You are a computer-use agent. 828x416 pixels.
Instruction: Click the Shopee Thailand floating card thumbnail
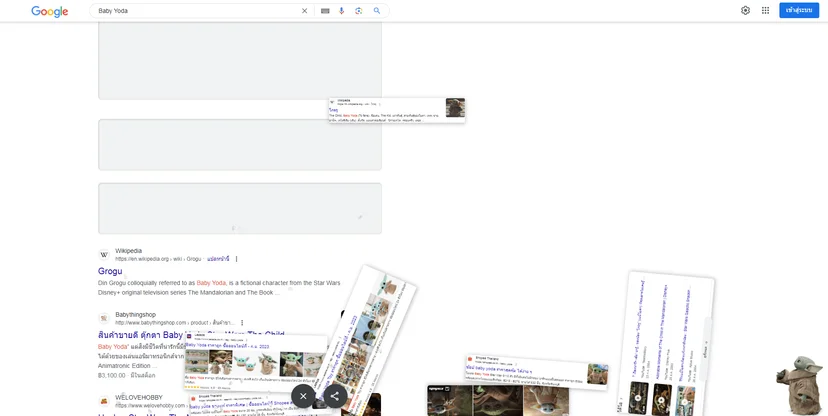coord(597,374)
